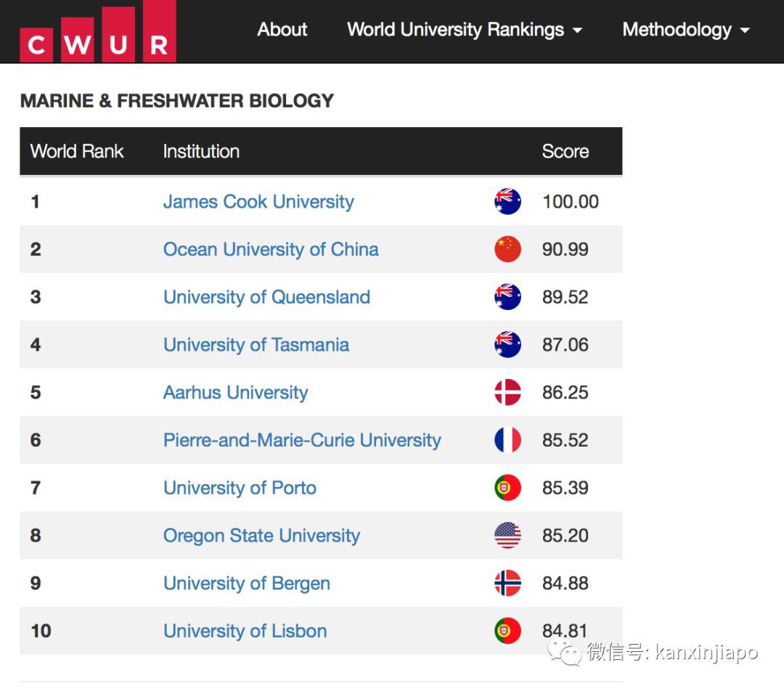This screenshot has height=689, width=784.
Task: Visit the University of Queensland page
Action: [x=266, y=297]
